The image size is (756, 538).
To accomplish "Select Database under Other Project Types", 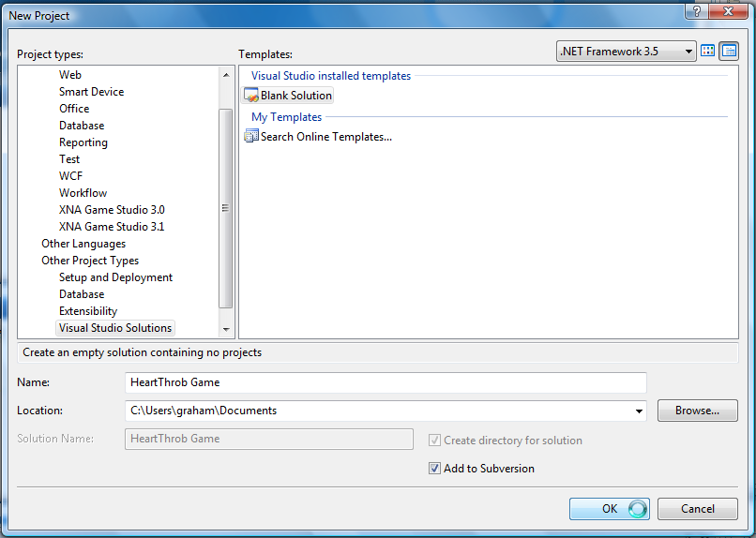I will click(82, 294).
